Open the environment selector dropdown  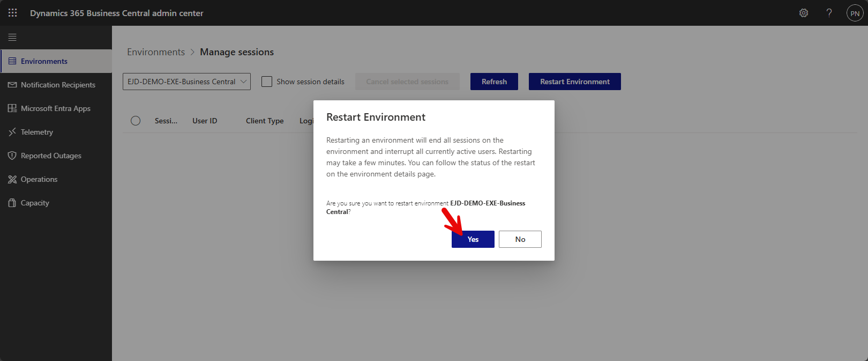pyautogui.click(x=186, y=82)
